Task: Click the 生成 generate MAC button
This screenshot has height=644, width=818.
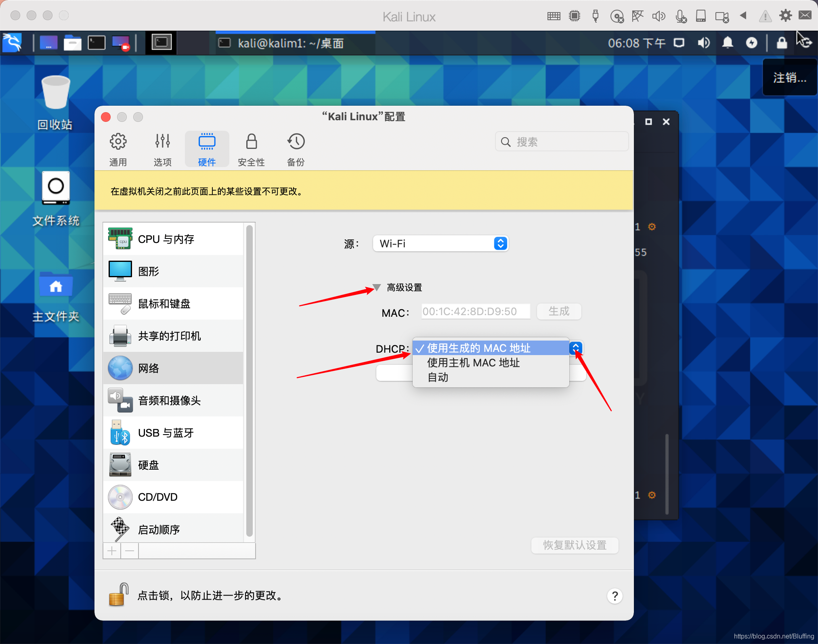Action: coord(559,312)
